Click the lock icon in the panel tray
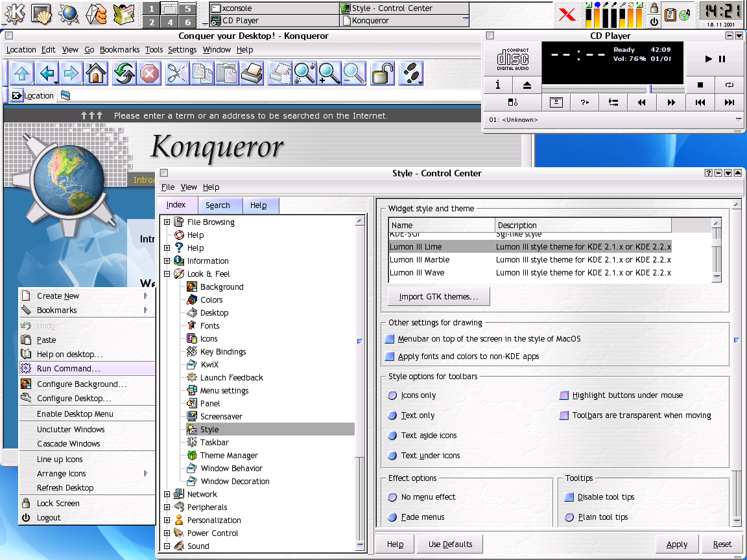This screenshot has height=560, width=747. [654, 7]
